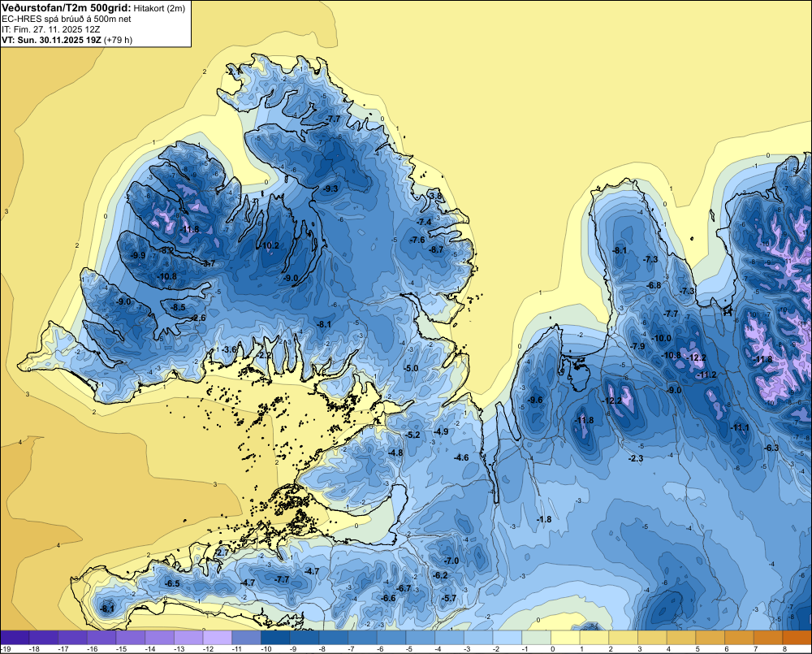812x654 pixels.
Task: Click the '(+79 h)' forecast offset text
Action: pos(119,40)
